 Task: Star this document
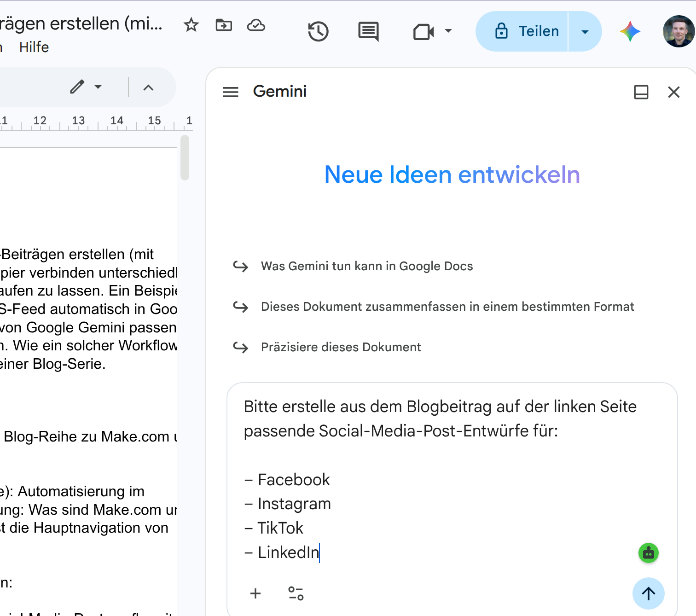(x=191, y=25)
